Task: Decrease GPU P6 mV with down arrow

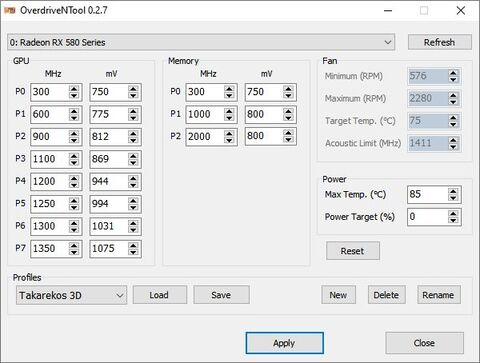Action: [133, 230]
